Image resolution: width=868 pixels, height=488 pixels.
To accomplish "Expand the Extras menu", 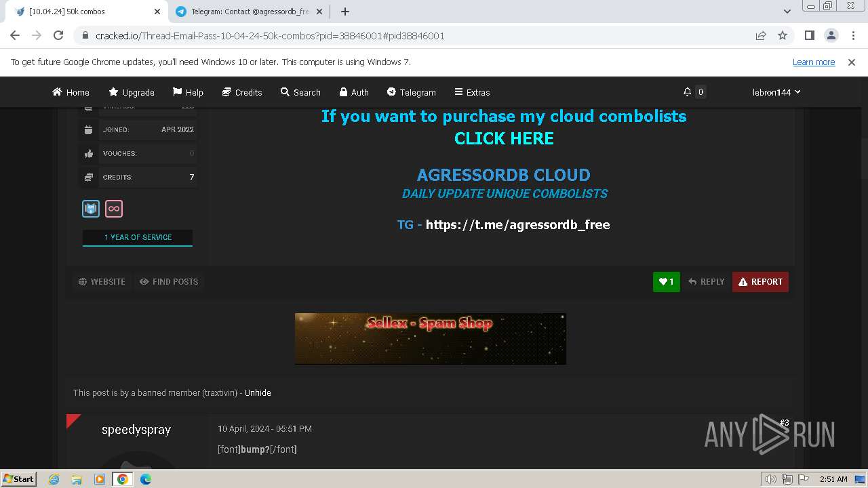I will pos(472,92).
